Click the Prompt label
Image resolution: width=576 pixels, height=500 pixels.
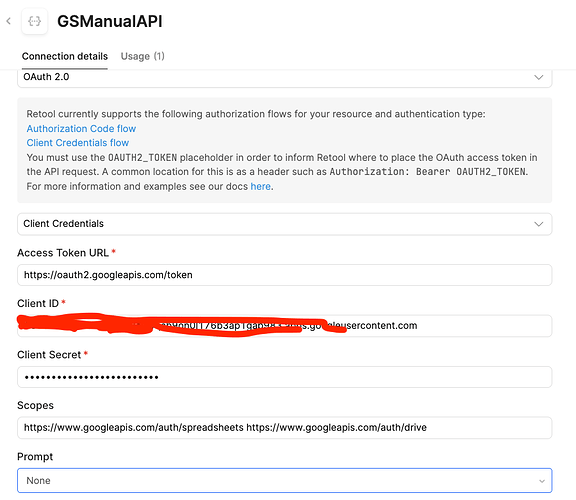(x=35, y=457)
